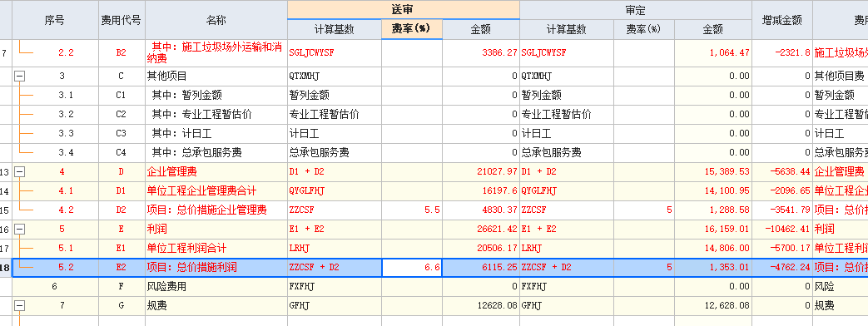Viewport: 868px width, 326px height.
Task: Select the 企业管理费 name cell in row D
Action: [216, 172]
